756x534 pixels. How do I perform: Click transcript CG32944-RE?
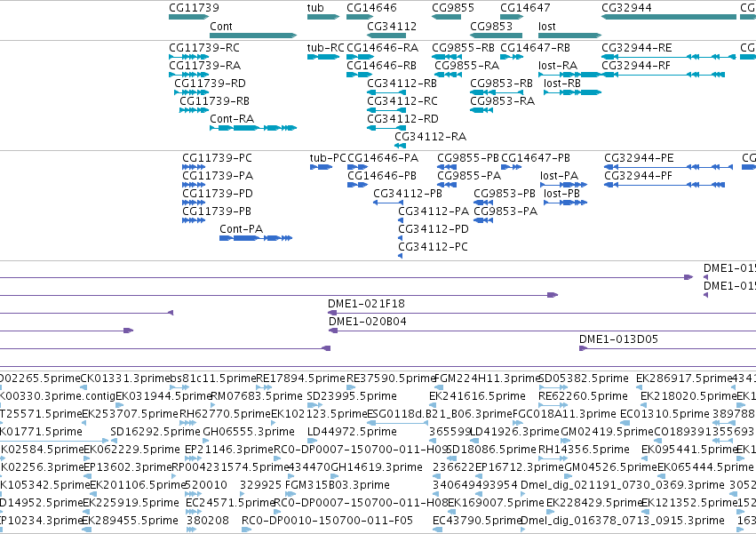click(669, 57)
